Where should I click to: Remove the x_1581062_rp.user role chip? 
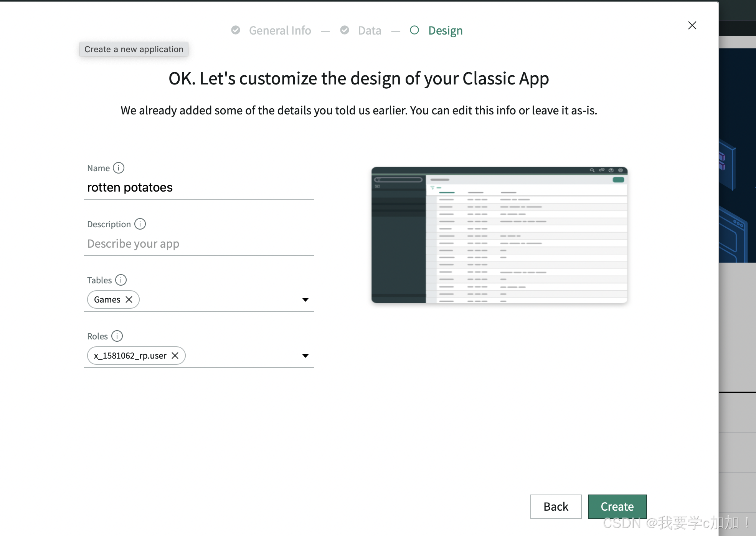click(x=175, y=356)
